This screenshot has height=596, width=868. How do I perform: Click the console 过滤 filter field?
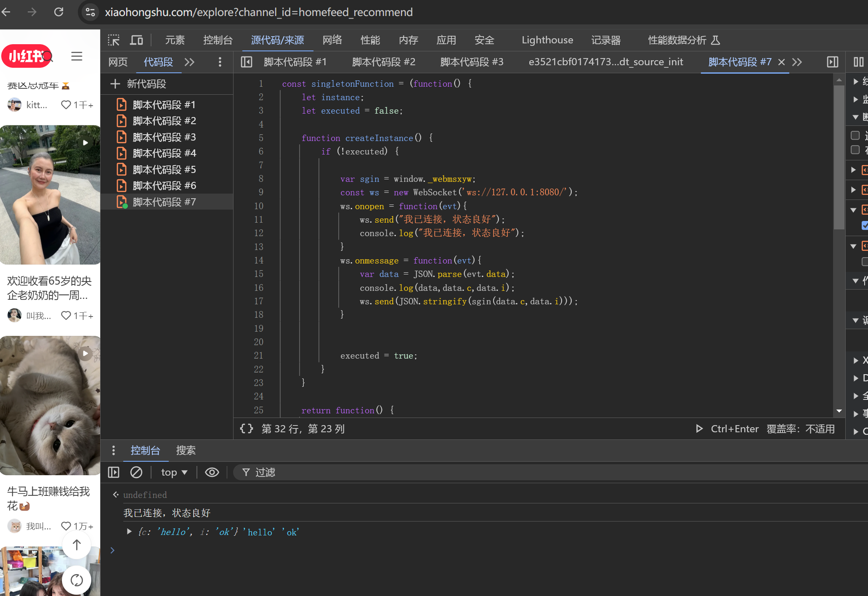[550, 472]
